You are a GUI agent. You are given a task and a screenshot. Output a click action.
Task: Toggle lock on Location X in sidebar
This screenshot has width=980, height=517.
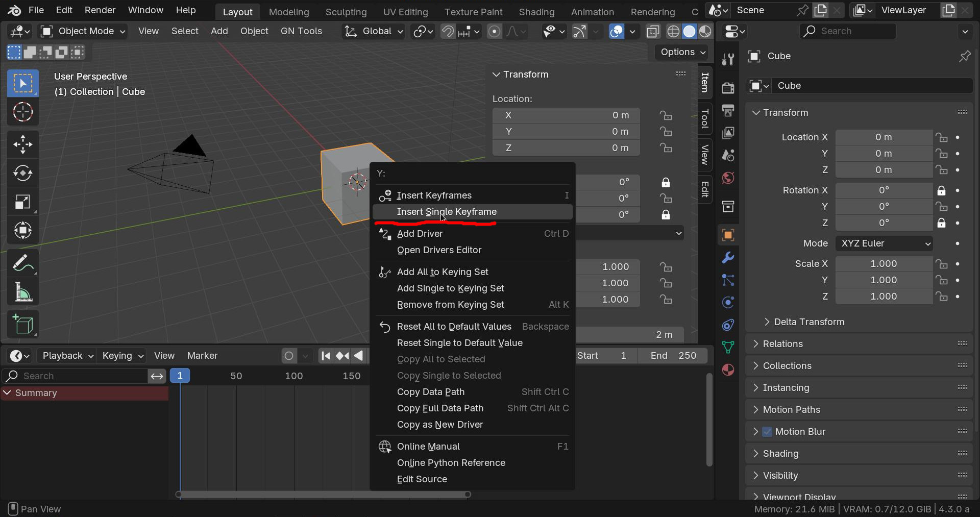(666, 115)
